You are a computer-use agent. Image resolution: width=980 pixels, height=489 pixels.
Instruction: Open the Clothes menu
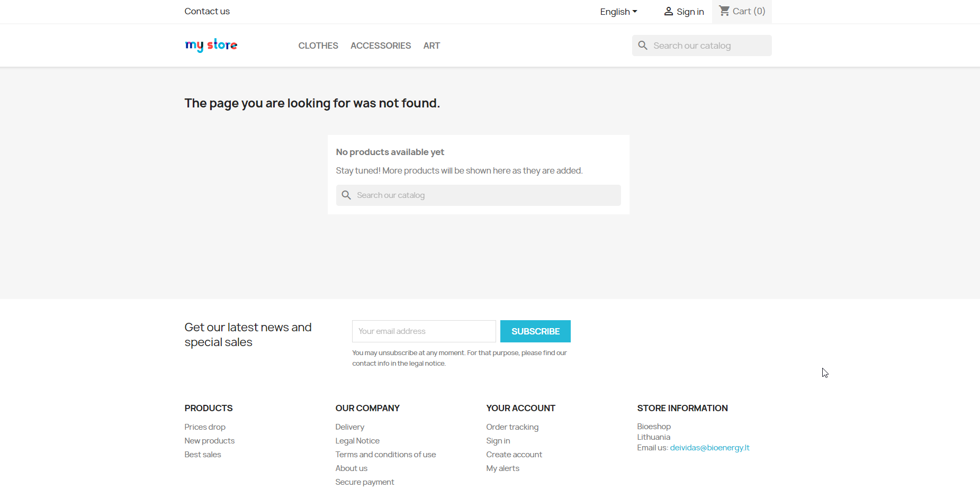[x=318, y=46]
